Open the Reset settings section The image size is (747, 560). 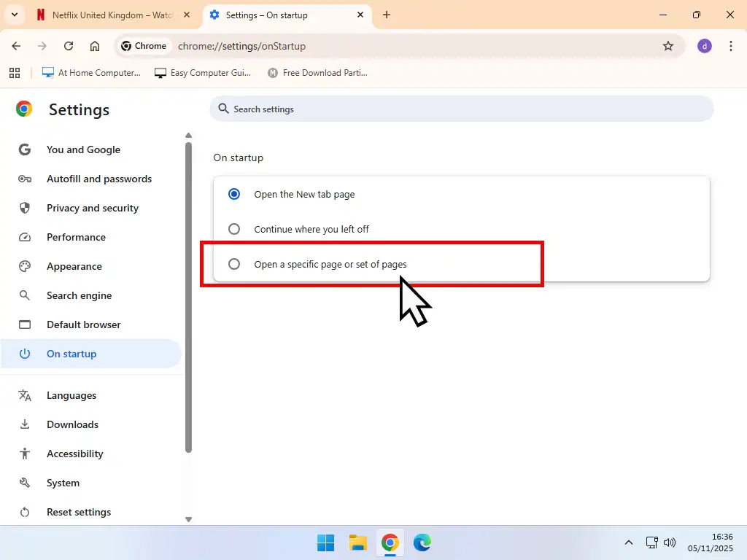(x=78, y=511)
